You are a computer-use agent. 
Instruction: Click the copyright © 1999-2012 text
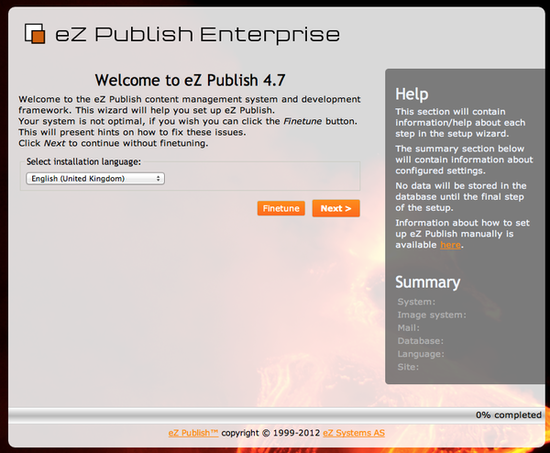(x=270, y=433)
